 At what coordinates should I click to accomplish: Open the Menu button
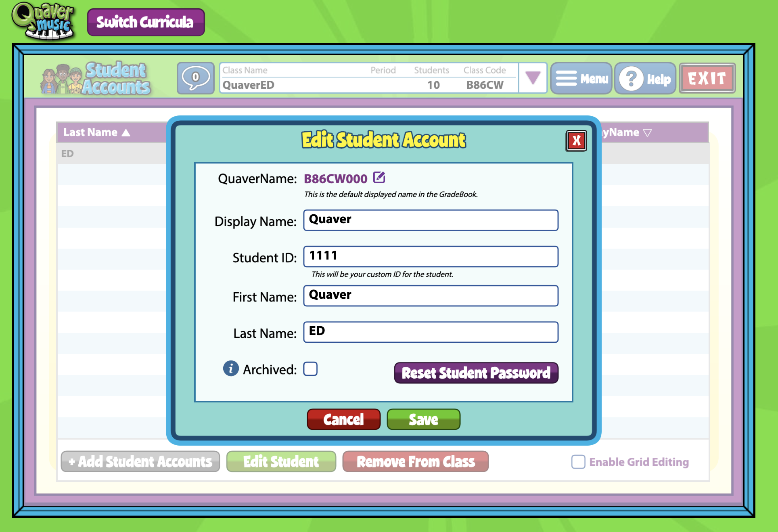tap(581, 78)
